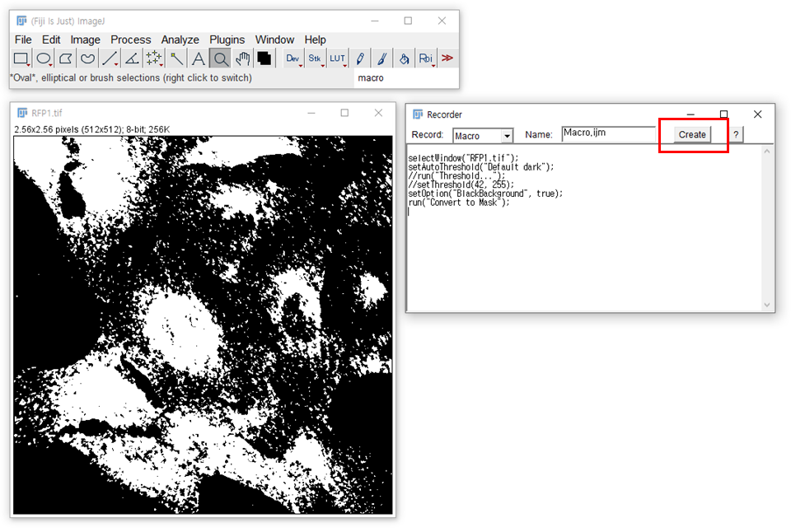
Task: Select the straight line tool
Action: click(x=110, y=58)
